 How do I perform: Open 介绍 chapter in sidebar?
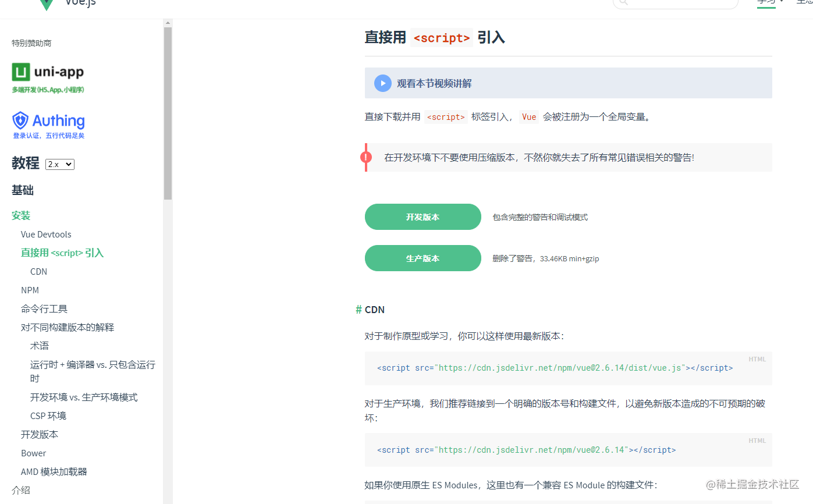(21, 490)
